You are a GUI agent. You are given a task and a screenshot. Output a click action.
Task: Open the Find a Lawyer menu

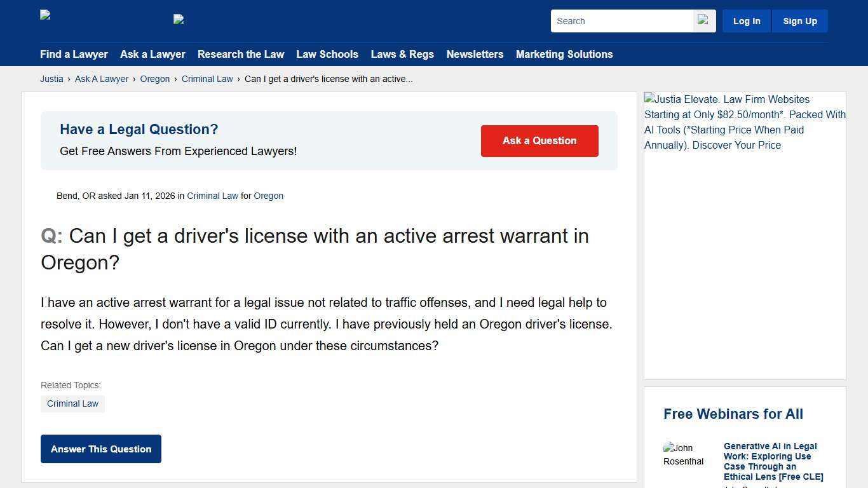(x=74, y=55)
